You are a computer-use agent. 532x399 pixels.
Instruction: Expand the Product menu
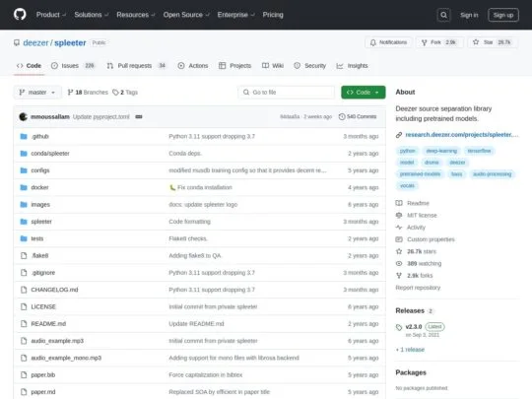click(51, 15)
